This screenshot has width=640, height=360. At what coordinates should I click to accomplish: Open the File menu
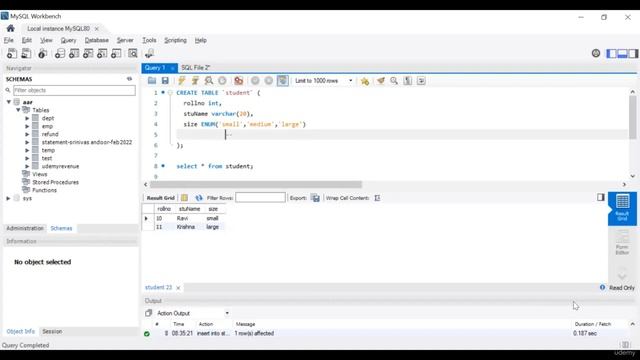coord(9,40)
